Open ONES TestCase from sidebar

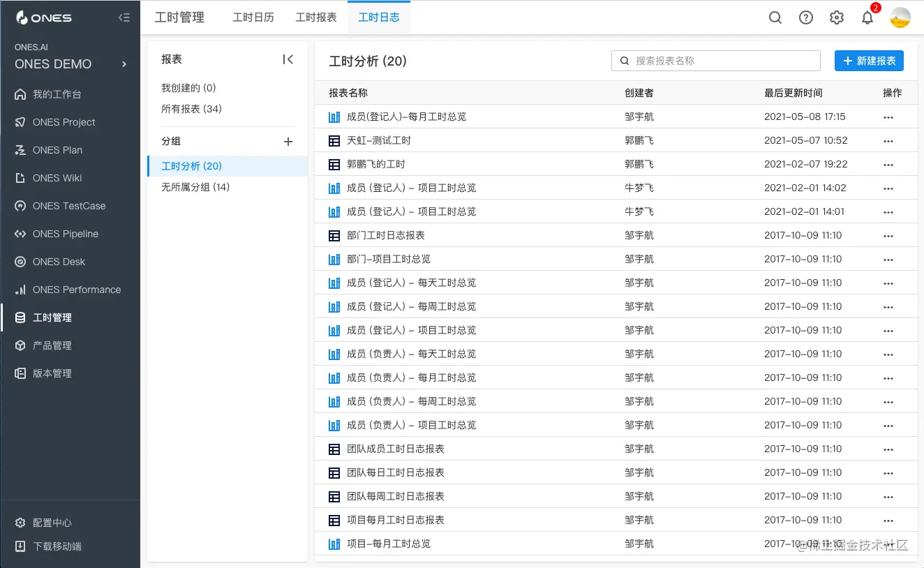point(70,206)
